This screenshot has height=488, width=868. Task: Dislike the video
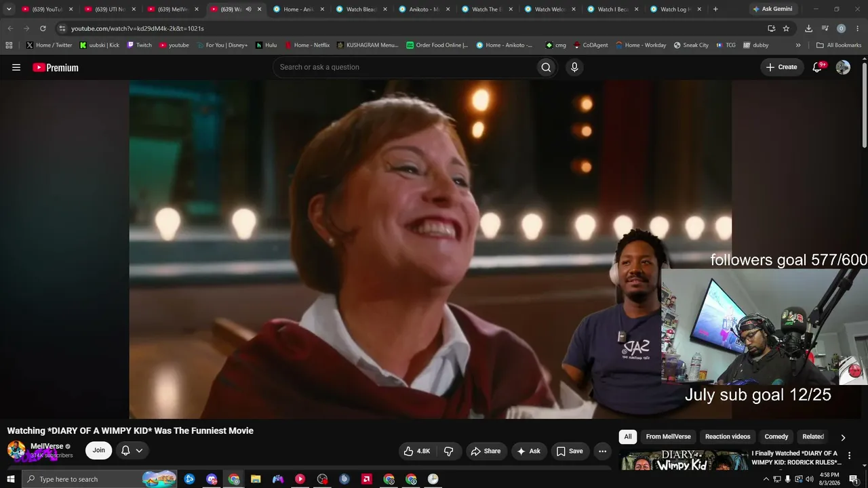pyautogui.click(x=449, y=451)
